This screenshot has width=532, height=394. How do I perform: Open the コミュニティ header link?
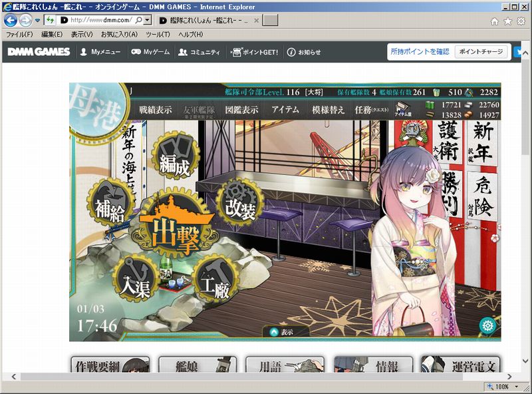coord(199,52)
